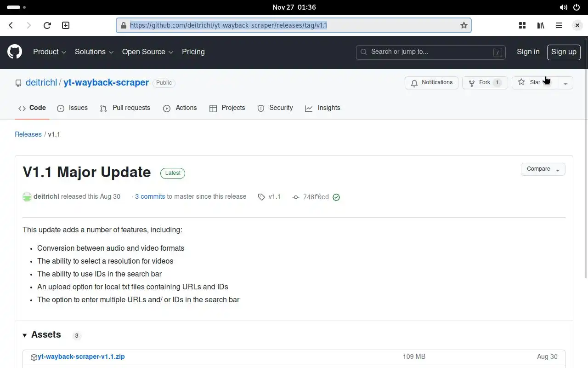
Task: Click the page vertical scrollbar
Action: tap(586, 159)
